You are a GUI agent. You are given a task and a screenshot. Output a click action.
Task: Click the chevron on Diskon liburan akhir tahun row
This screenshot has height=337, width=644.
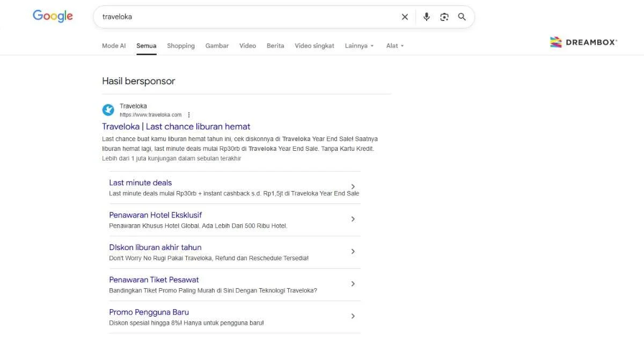(x=353, y=251)
